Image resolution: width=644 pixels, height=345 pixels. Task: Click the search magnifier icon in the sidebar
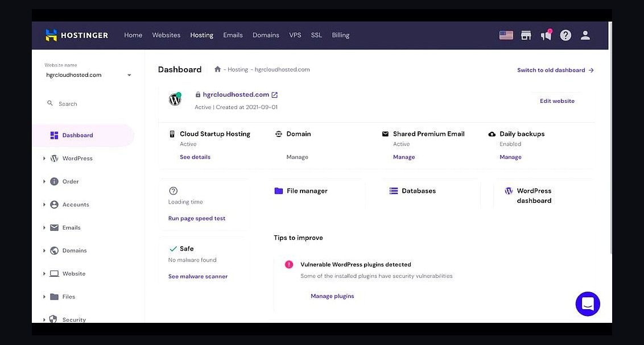click(49, 103)
